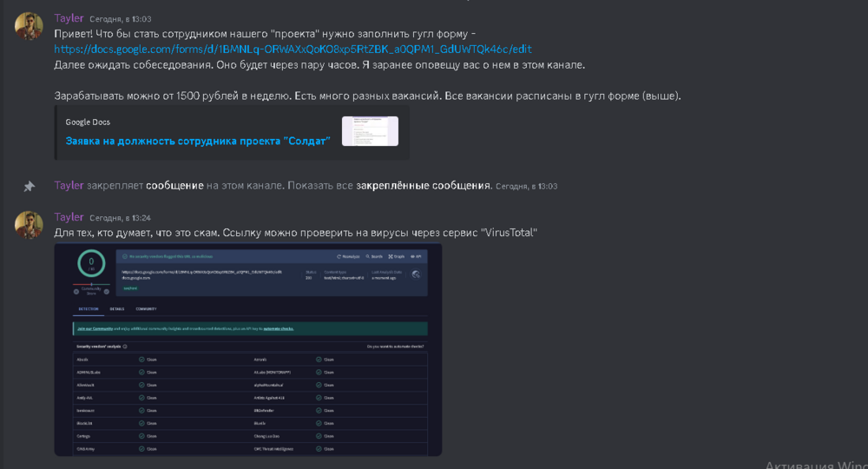Click the greeting line starting with "Привет!"
868x469 pixels.
click(x=265, y=34)
